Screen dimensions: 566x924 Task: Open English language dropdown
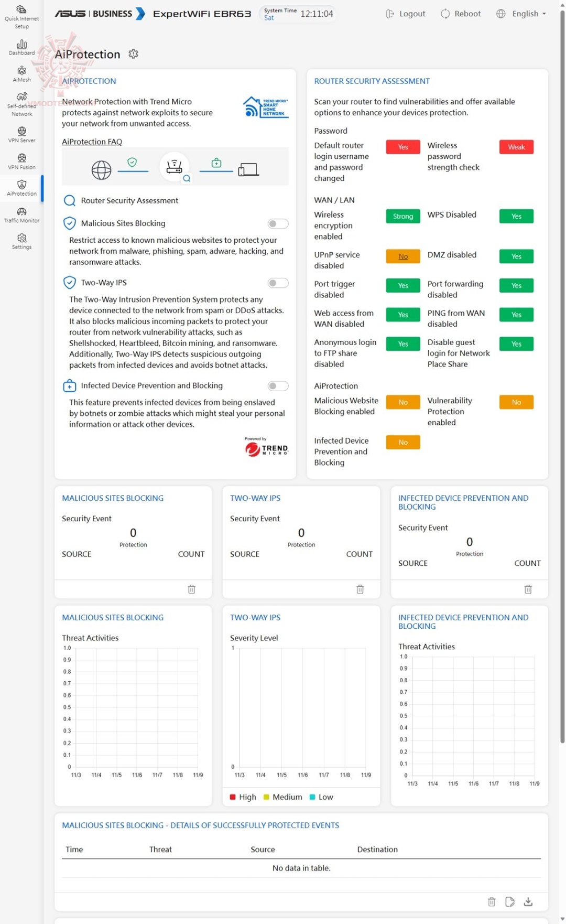coord(521,14)
